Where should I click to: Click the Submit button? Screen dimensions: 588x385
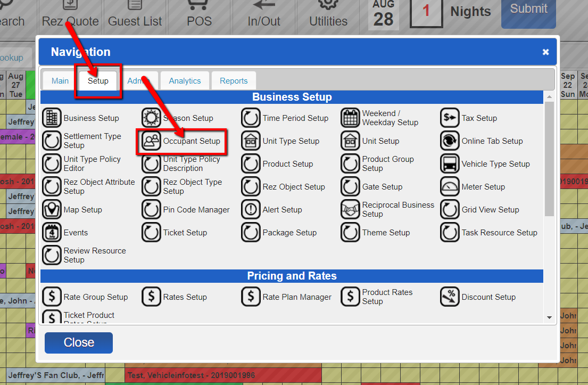coord(529,13)
